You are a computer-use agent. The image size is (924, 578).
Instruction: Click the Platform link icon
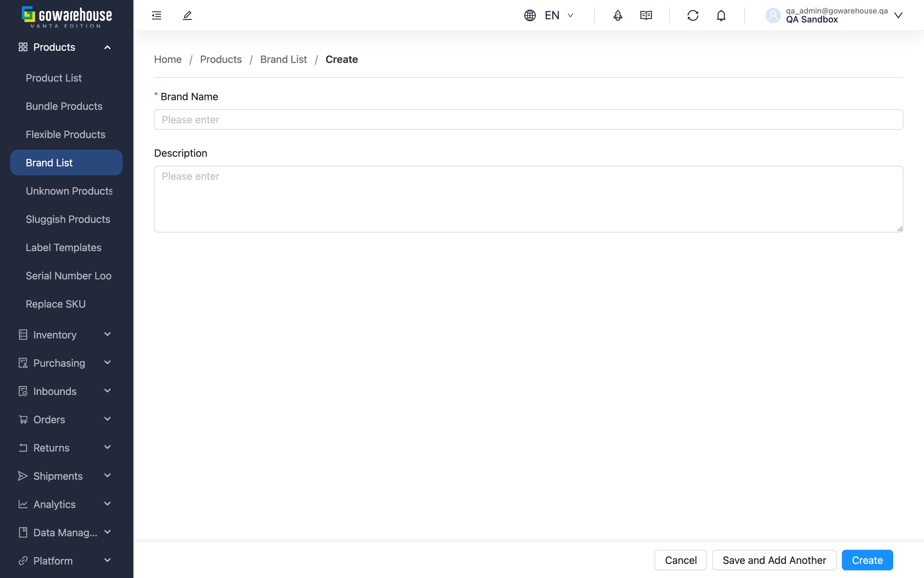pyautogui.click(x=23, y=561)
